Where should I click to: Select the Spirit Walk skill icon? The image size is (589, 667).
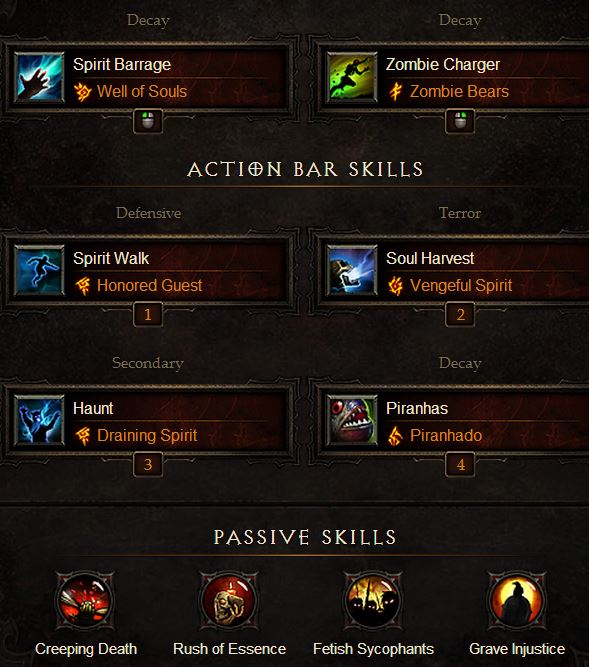coord(39,271)
